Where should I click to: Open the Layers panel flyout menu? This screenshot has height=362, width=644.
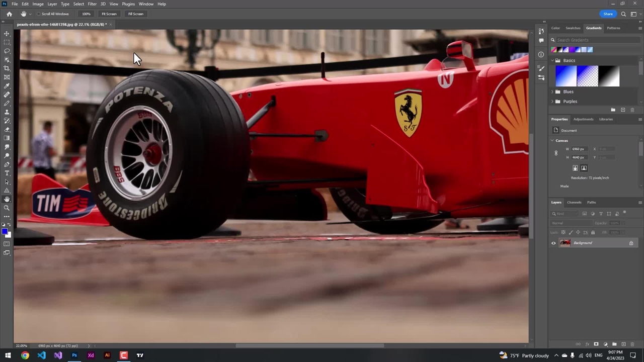tap(639, 203)
